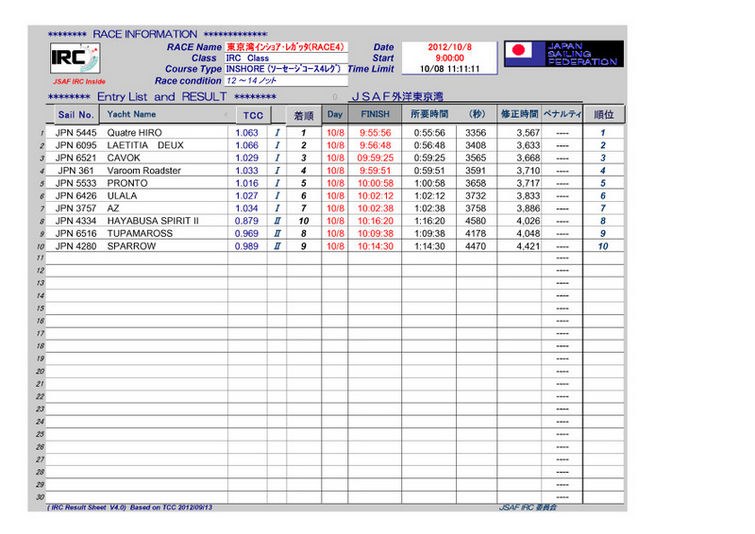
Task: Click sail number JPN 4280
Action: point(76,246)
